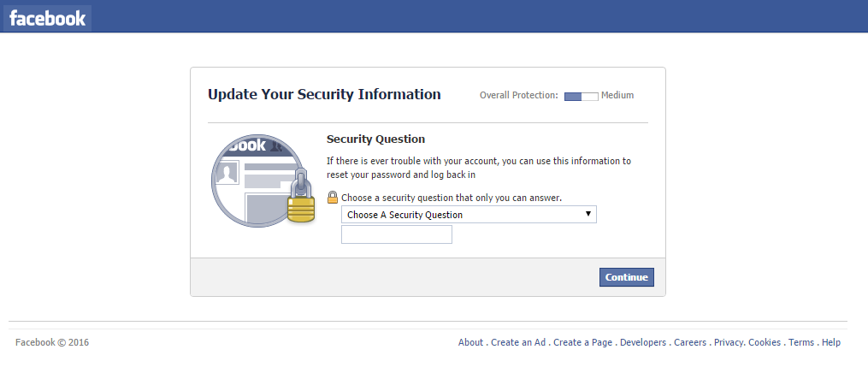View the Privacy footer link

click(729, 342)
